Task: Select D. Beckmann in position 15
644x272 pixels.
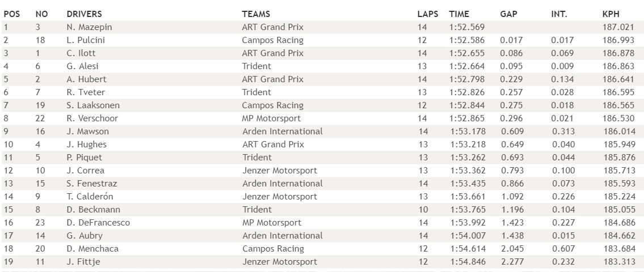Action: click(93, 210)
